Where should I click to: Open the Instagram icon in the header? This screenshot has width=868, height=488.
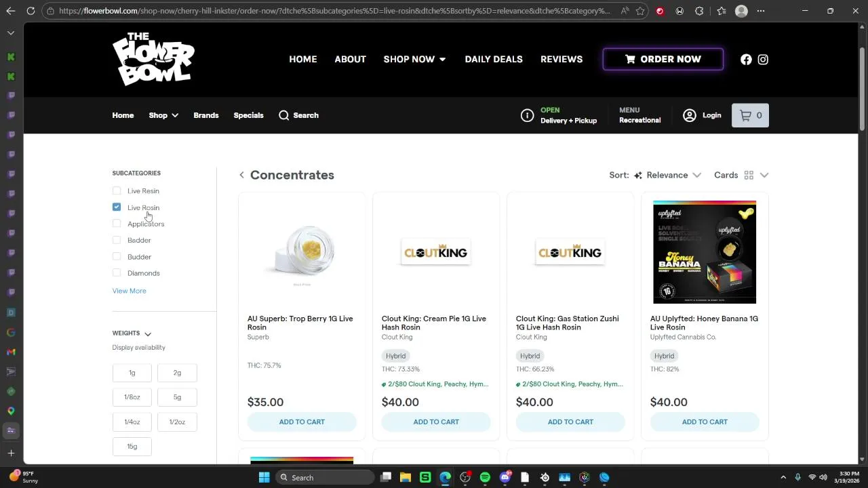pyautogui.click(x=763, y=60)
